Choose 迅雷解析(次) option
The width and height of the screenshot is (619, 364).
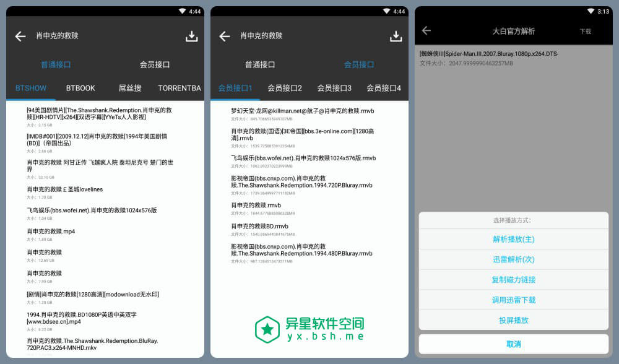coord(513,259)
